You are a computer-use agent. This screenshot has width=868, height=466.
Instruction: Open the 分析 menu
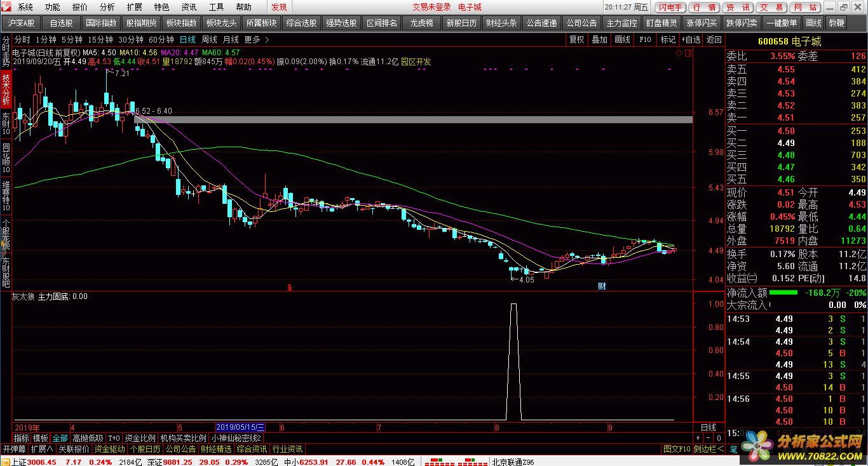(107, 8)
